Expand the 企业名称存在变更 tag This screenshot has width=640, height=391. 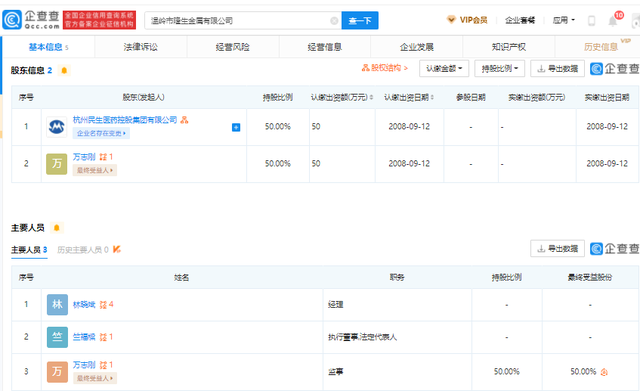[x=101, y=133]
